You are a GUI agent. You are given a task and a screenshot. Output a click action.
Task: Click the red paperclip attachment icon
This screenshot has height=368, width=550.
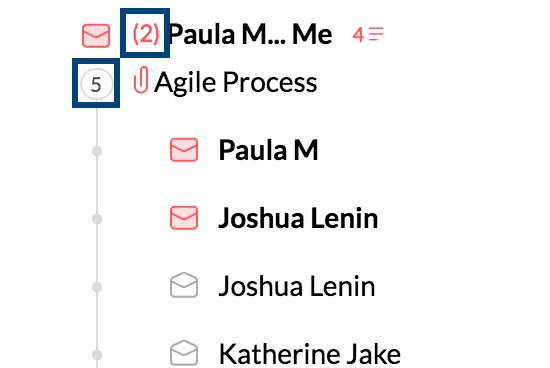(x=141, y=80)
